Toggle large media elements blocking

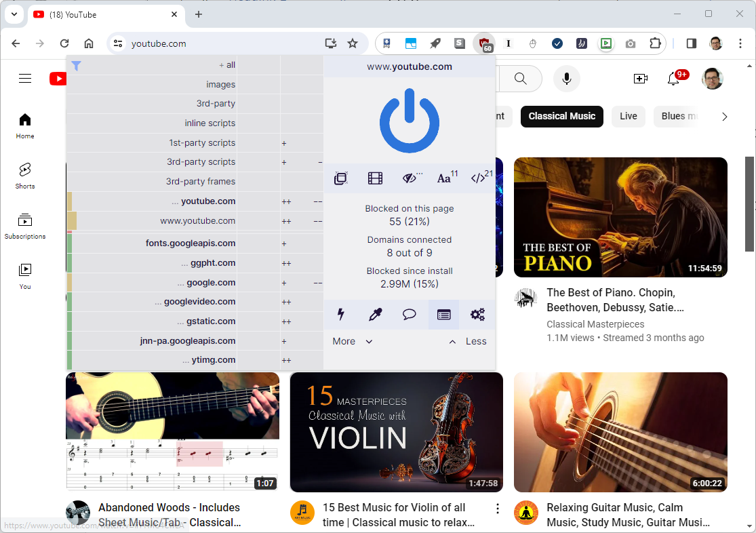(375, 178)
